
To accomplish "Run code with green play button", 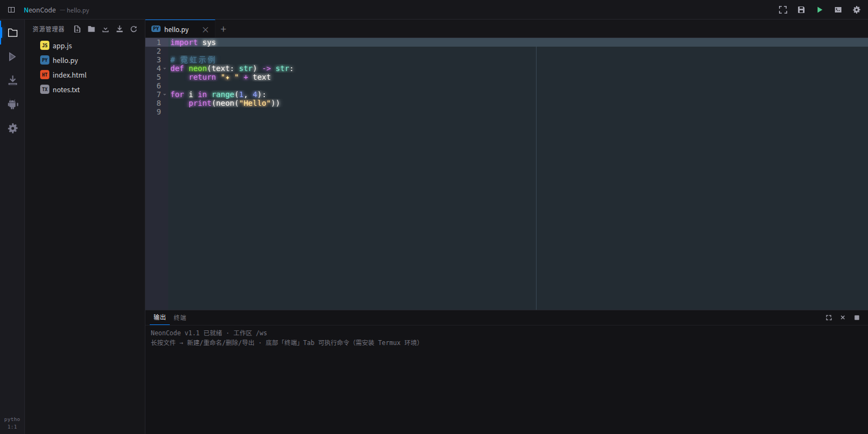I will tap(820, 10).
